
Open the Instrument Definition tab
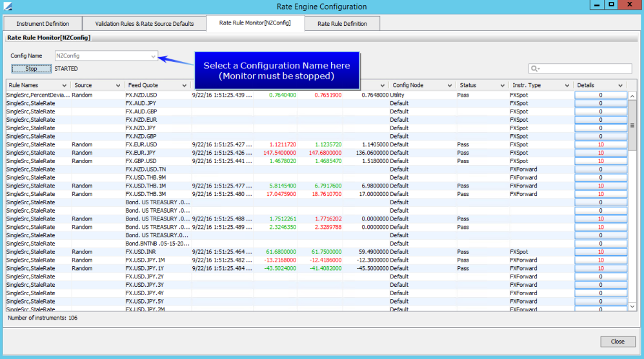pyautogui.click(x=43, y=23)
